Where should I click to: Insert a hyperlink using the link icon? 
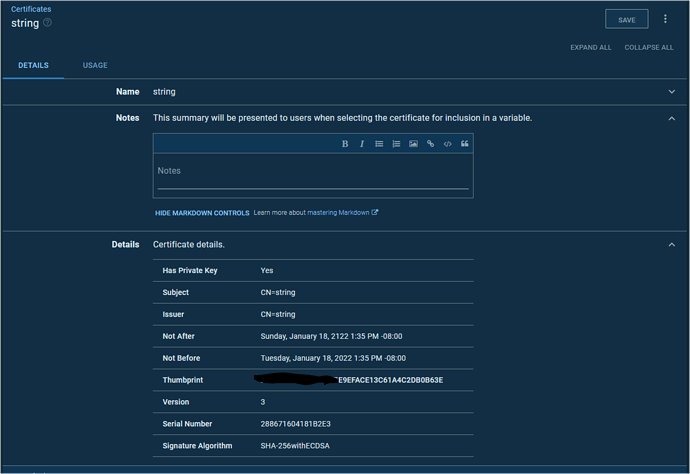(x=430, y=144)
